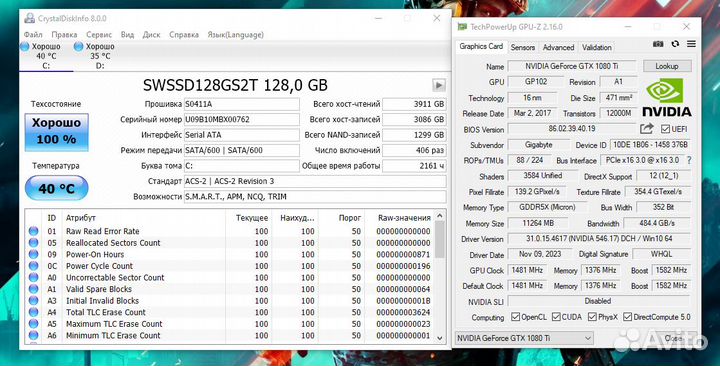Toggle the CUDA checkbox
The width and height of the screenshot is (720, 366).
point(556,317)
